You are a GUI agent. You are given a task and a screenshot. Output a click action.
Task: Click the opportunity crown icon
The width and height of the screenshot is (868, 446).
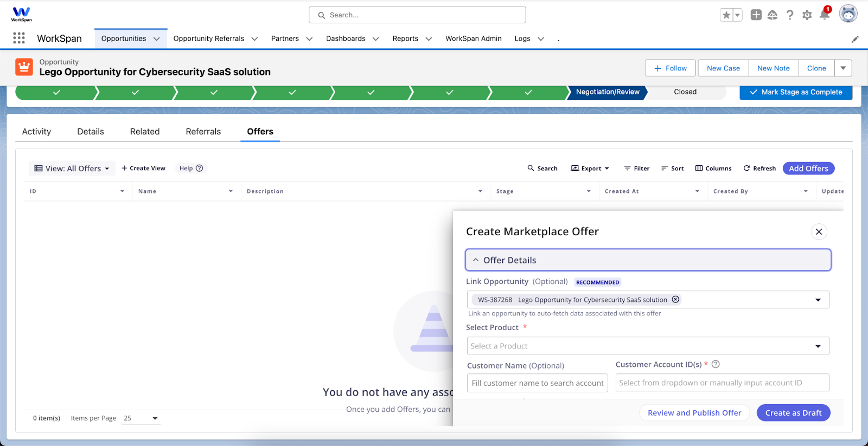coord(24,67)
